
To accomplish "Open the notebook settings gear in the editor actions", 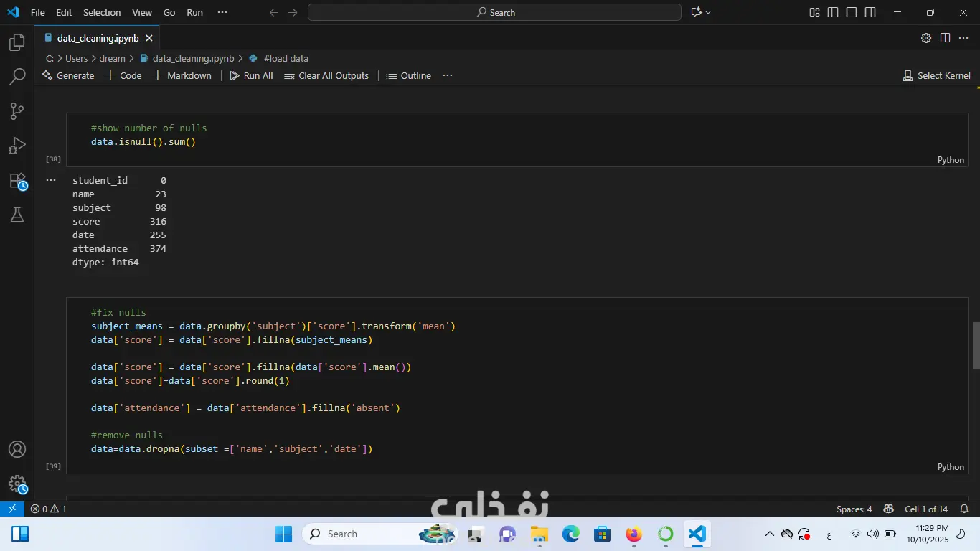I will pyautogui.click(x=926, y=38).
